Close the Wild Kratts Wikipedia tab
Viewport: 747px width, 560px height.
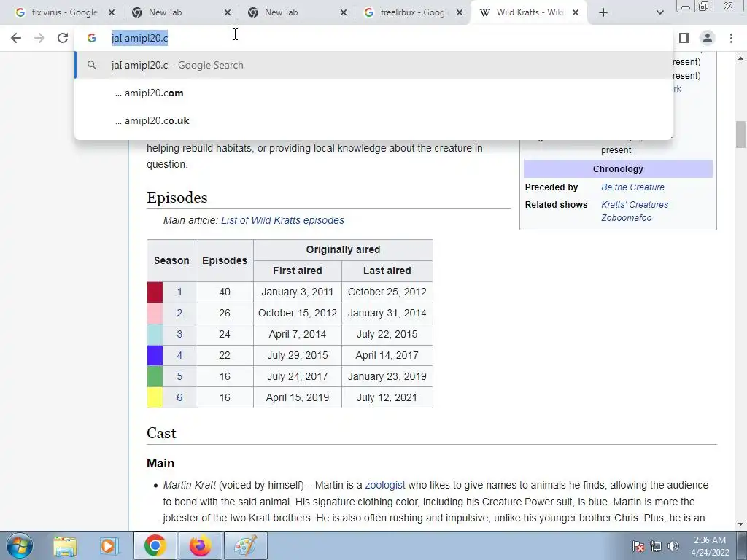pyautogui.click(x=576, y=13)
